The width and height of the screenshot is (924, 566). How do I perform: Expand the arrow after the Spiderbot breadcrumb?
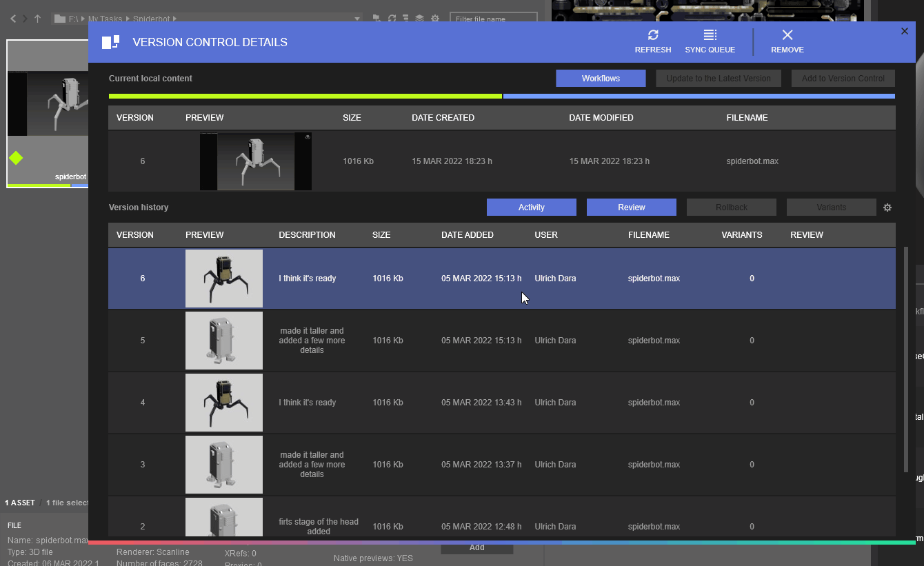pos(175,19)
